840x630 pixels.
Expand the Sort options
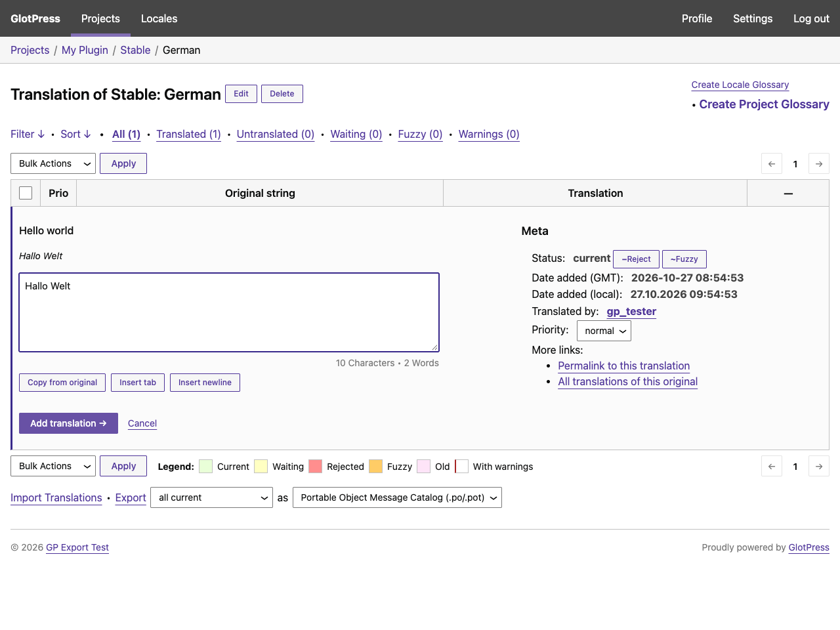coord(75,134)
